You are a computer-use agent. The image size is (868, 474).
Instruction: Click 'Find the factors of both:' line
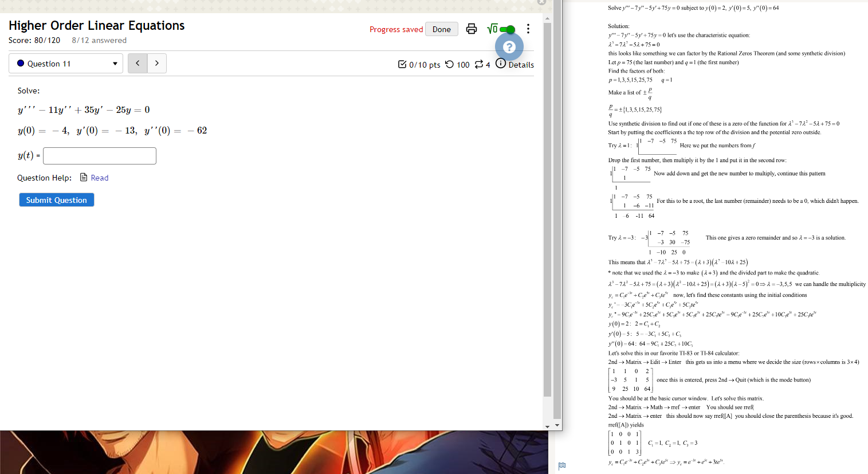click(637, 71)
